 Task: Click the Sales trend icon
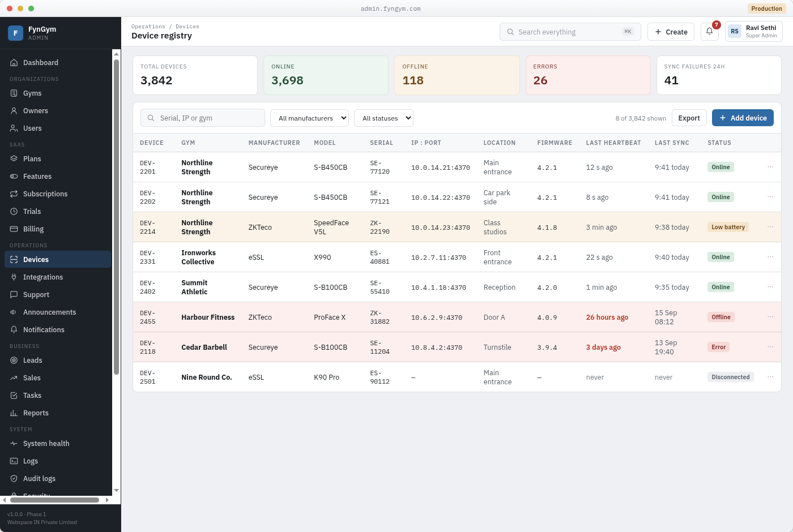click(14, 378)
